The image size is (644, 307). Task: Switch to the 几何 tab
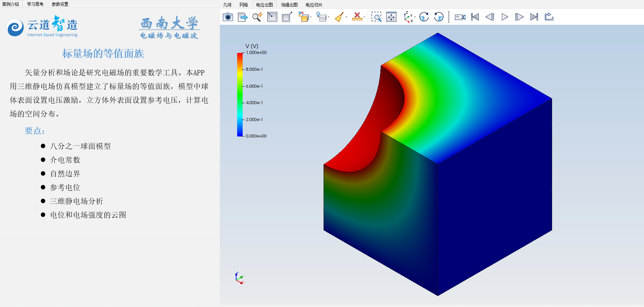point(228,5)
